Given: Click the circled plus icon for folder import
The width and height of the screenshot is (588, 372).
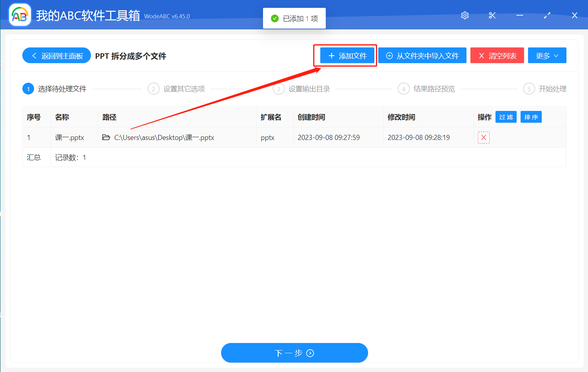Looking at the screenshot, I should pos(389,55).
